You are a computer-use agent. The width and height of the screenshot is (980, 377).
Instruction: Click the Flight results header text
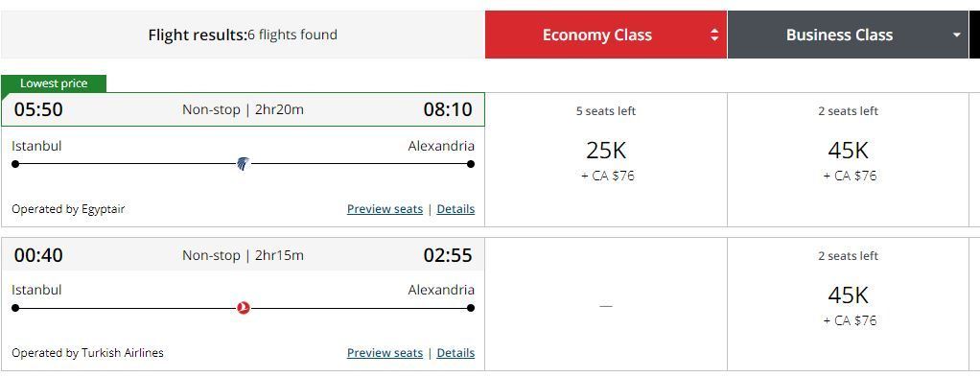(x=243, y=35)
